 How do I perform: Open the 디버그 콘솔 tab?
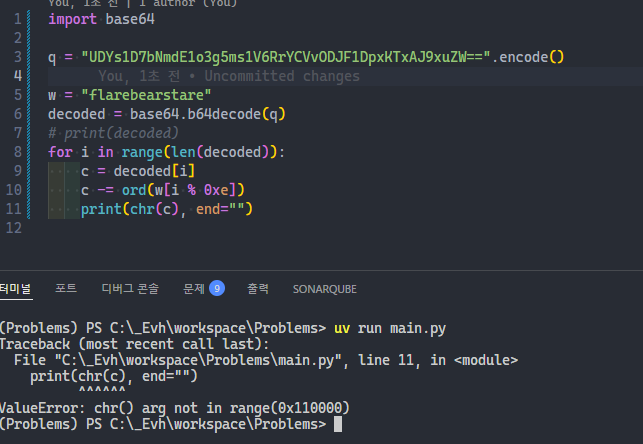pos(130,289)
